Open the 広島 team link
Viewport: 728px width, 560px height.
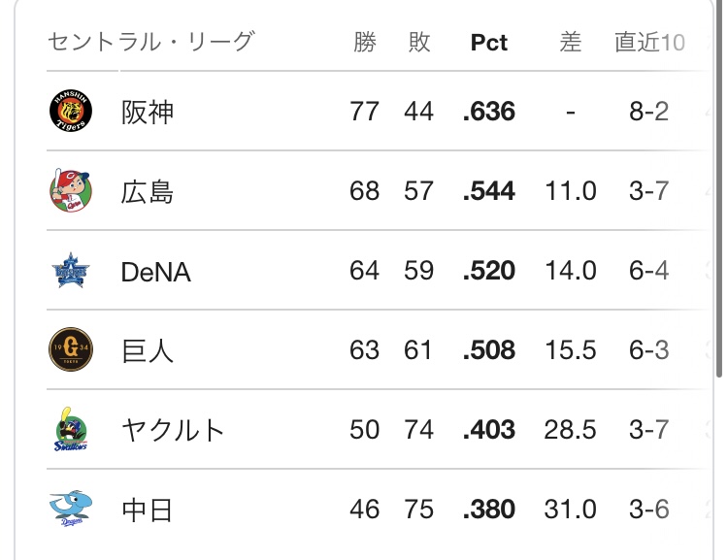point(148,192)
